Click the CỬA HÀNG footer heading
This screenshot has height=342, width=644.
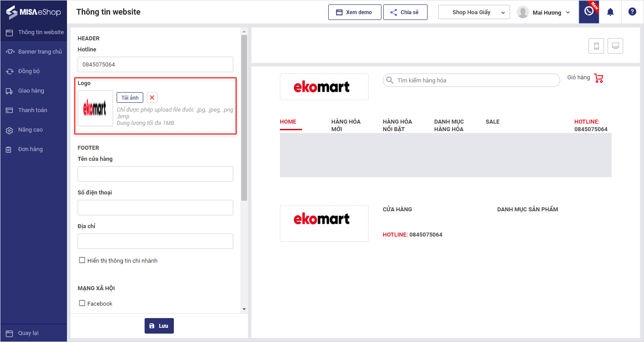click(397, 210)
